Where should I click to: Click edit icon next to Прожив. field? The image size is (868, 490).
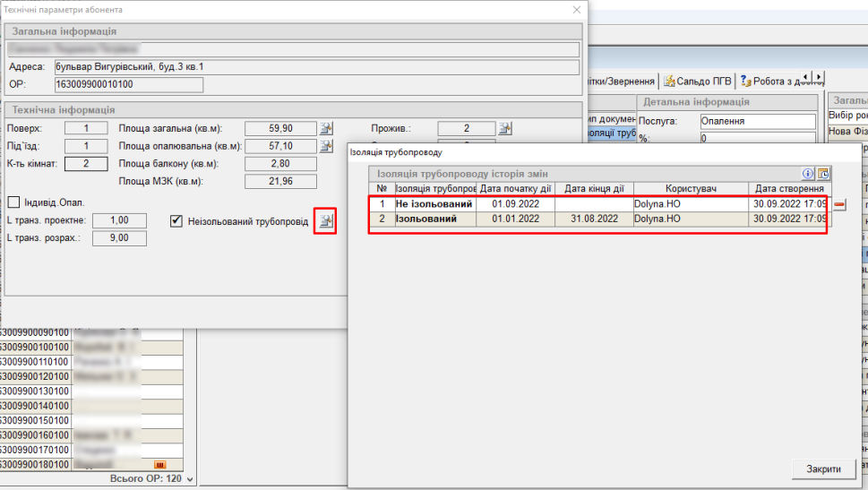click(505, 128)
